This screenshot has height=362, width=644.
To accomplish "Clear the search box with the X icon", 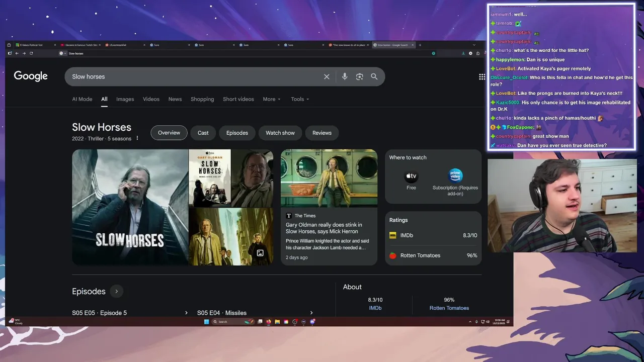I will (x=327, y=76).
